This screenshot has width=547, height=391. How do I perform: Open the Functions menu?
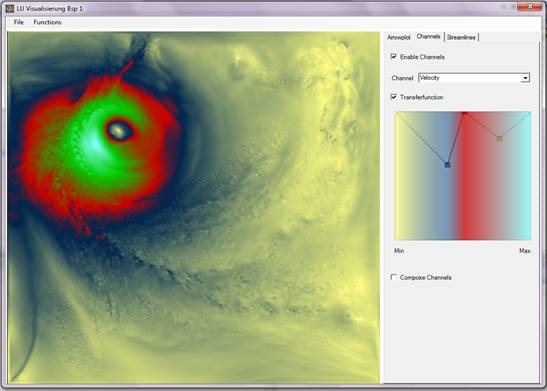47,22
